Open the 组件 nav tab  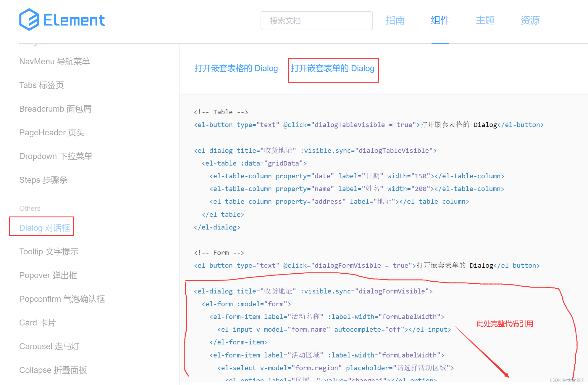[440, 20]
